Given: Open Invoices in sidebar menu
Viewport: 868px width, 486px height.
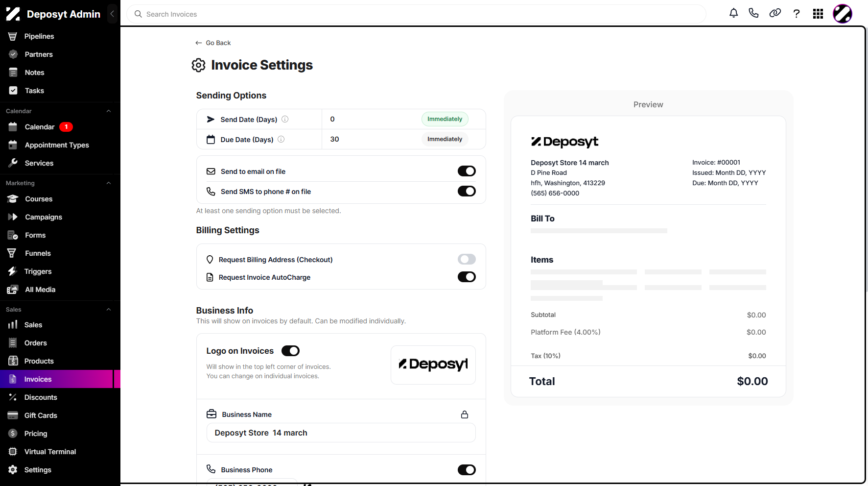Looking at the screenshot, I should [57, 379].
